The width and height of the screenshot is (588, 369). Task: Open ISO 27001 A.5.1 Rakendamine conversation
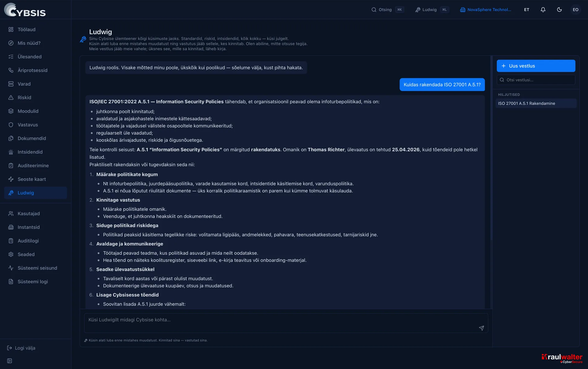point(536,104)
